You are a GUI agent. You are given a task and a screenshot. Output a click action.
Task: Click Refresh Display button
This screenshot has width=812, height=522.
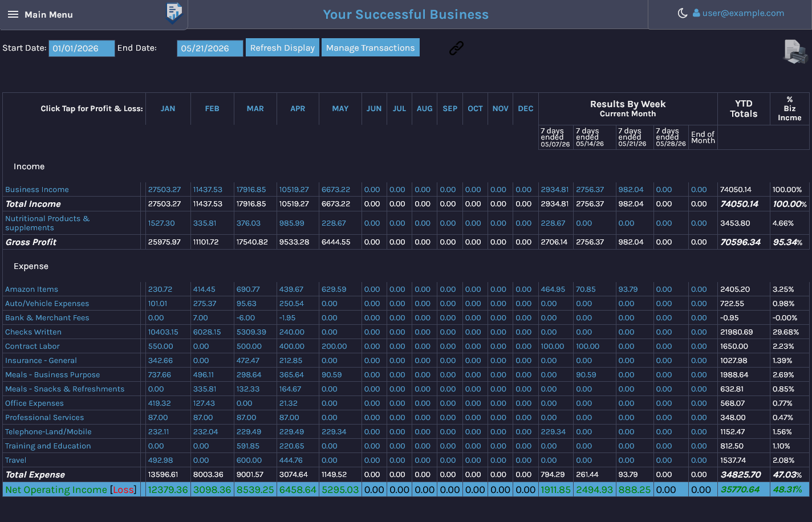tap(282, 48)
